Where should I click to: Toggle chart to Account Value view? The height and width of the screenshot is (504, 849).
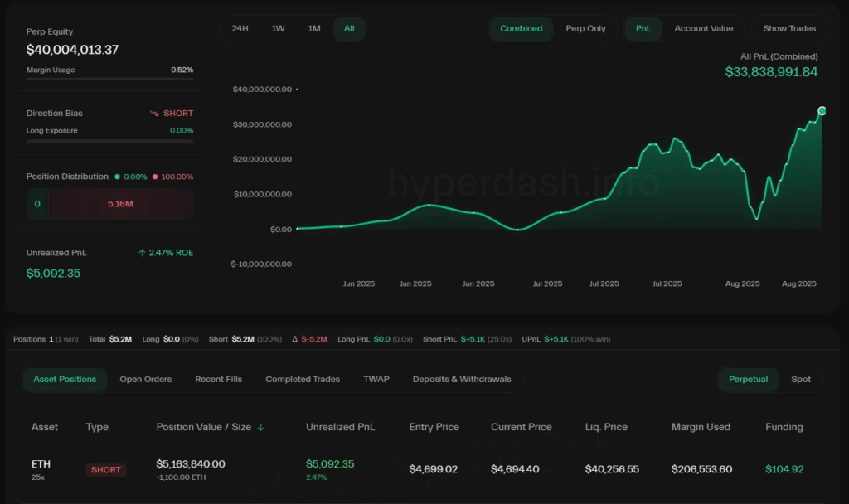pyautogui.click(x=703, y=28)
